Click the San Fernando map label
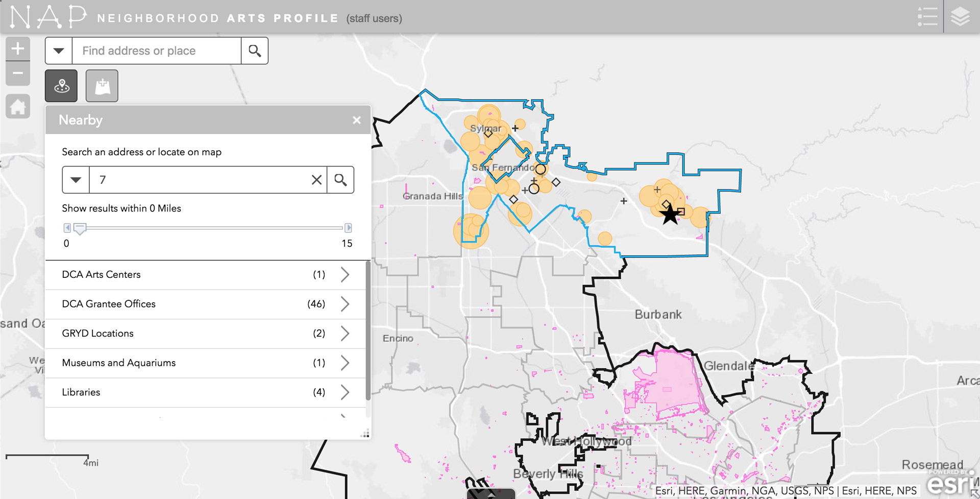 (503, 168)
